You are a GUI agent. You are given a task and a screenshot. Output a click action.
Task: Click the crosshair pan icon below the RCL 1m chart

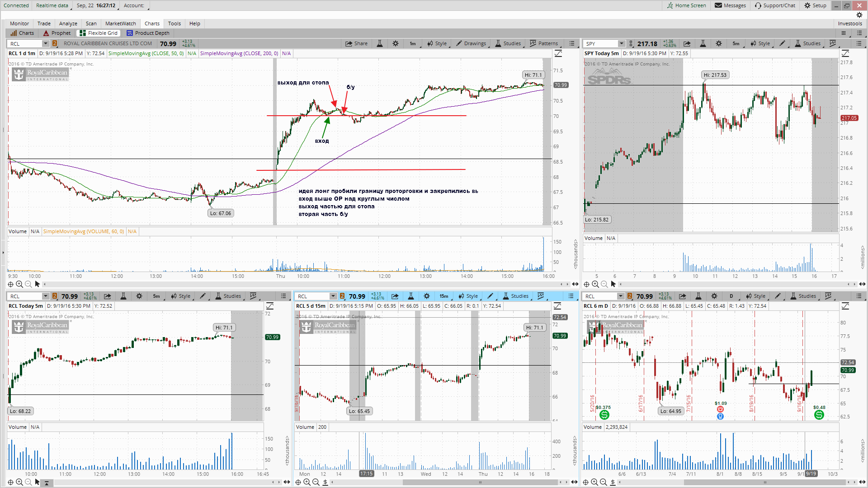point(10,284)
